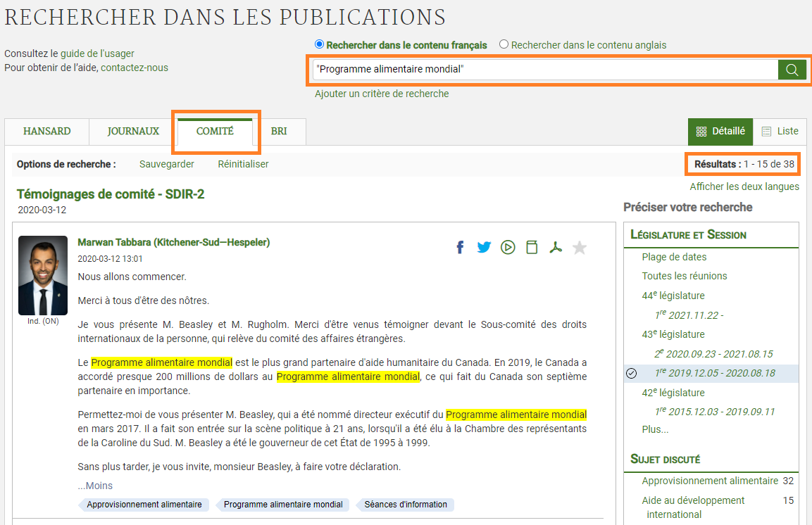The height and width of the screenshot is (525, 812).
Task: Filter by subject 'Aide au développement international'
Action: [x=693, y=507]
